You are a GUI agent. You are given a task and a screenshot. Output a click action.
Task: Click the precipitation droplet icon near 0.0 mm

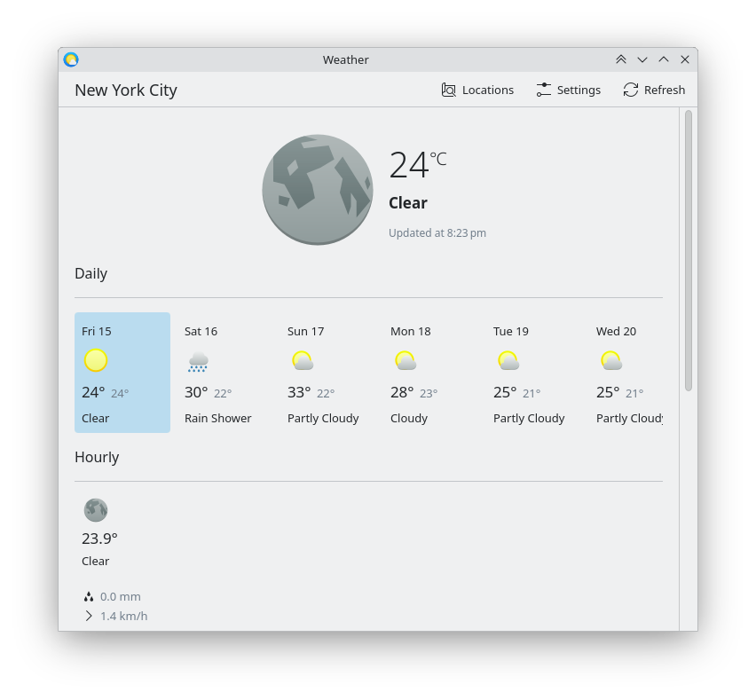pos(89,596)
